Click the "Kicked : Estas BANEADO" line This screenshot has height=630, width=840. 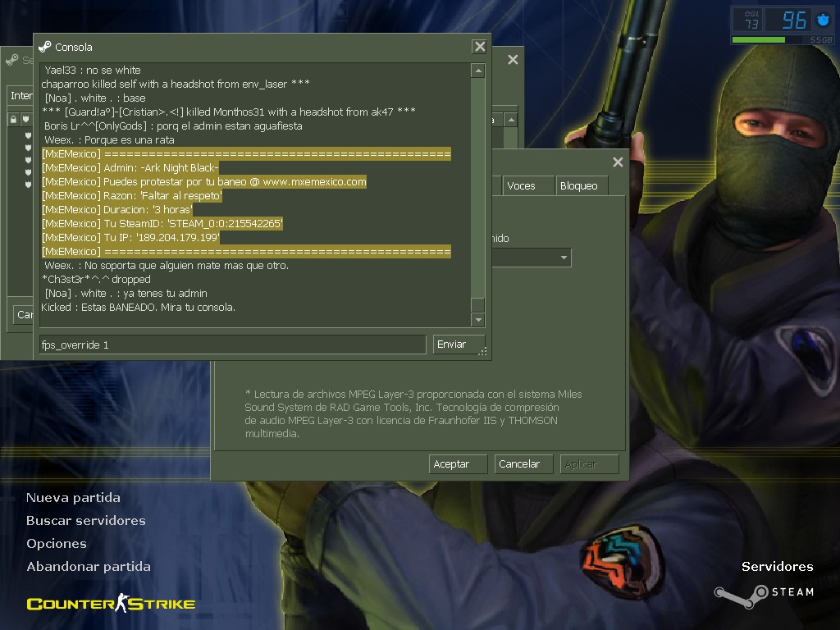tap(138, 307)
